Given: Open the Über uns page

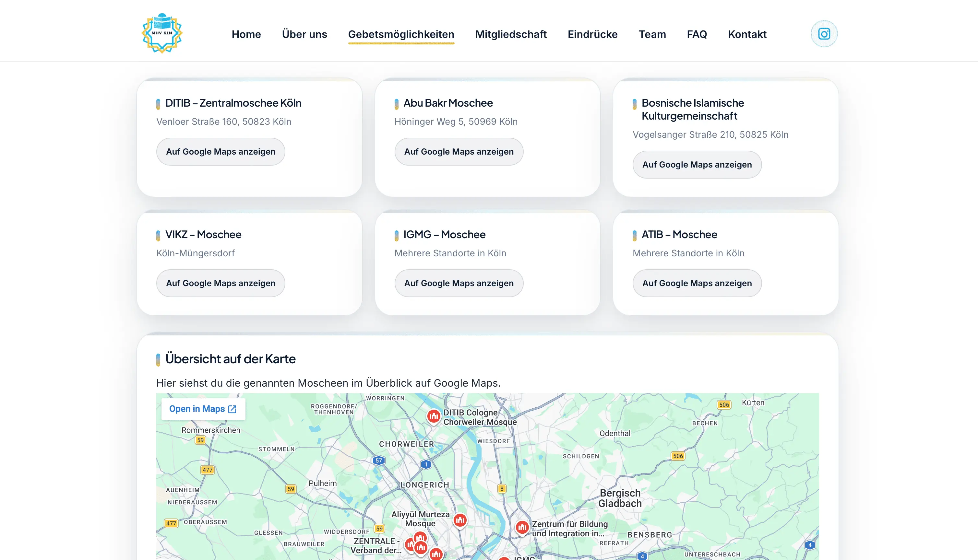Looking at the screenshot, I should click(x=304, y=34).
